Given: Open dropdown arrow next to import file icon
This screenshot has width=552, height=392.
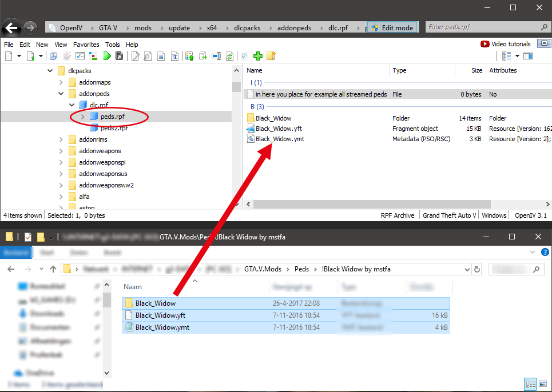Looking at the screenshot, I should tap(41, 56).
